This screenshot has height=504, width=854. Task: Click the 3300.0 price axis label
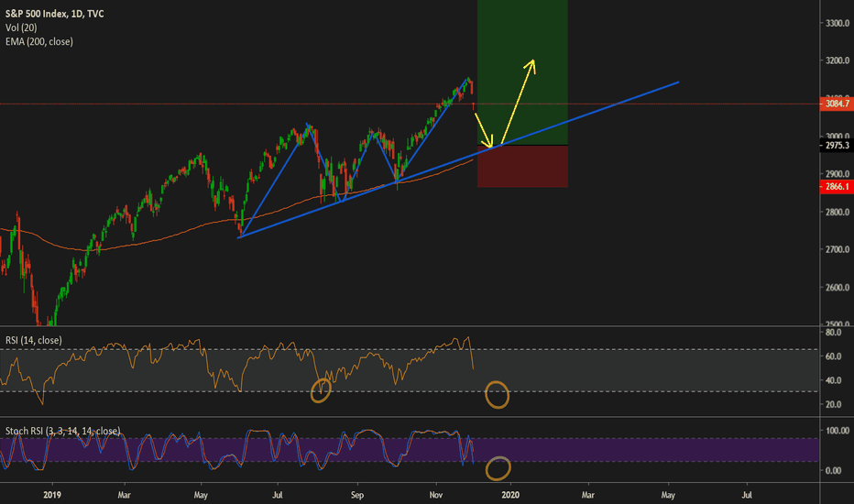838,23
